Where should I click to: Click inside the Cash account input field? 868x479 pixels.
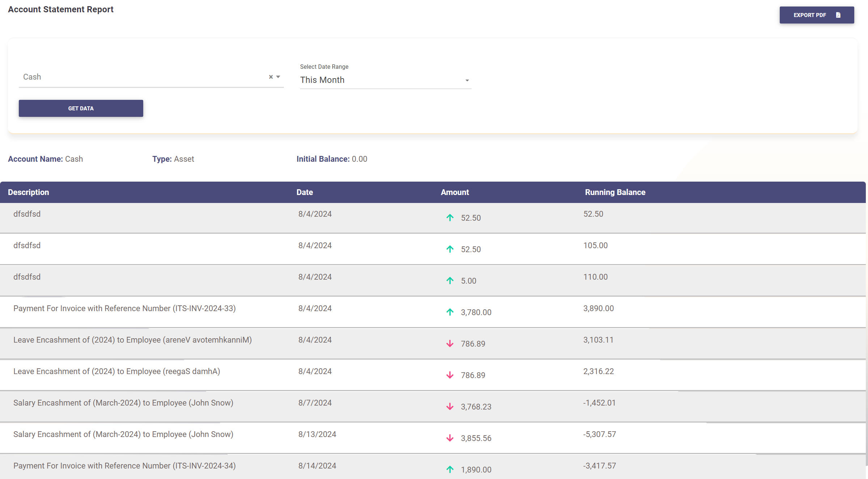(141, 77)
